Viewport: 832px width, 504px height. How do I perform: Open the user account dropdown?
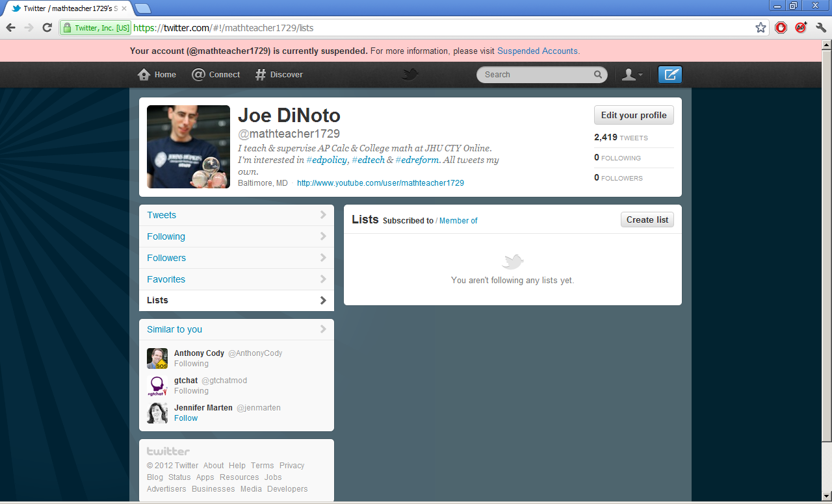point(632,75)
